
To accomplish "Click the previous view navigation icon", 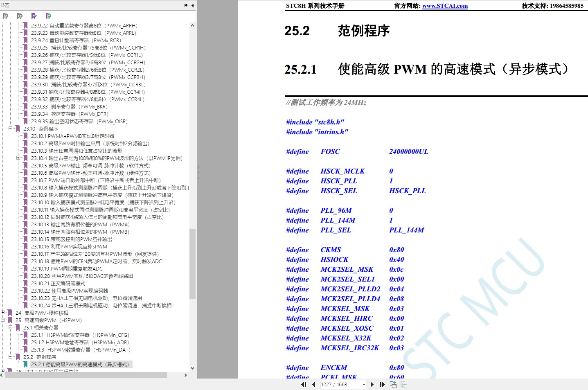I will 393,385.
